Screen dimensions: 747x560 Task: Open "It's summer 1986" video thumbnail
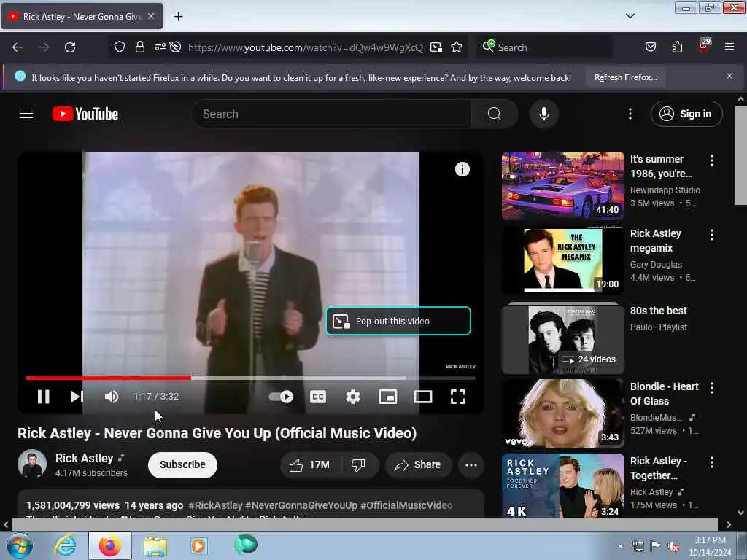click(562, 186)
